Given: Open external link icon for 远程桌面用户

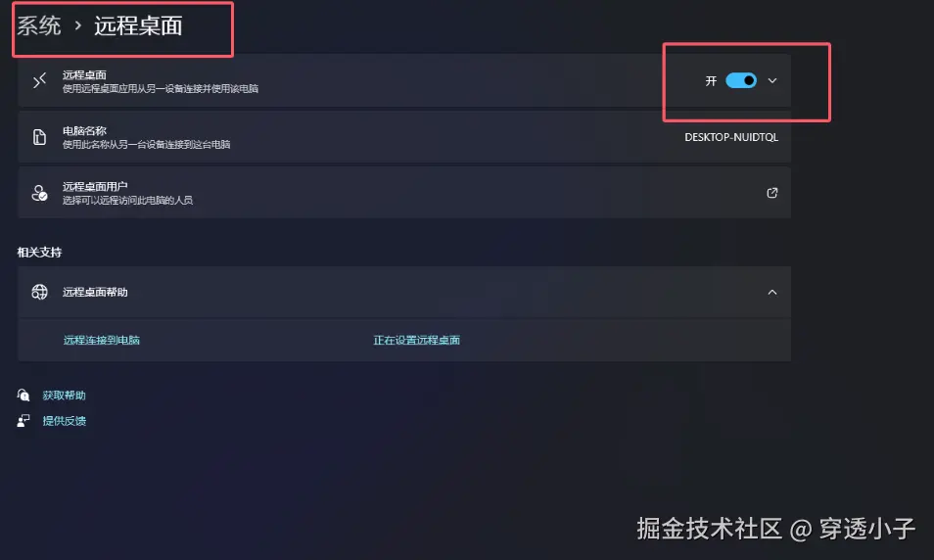Looking at the screenshot, I should point(772,193).
